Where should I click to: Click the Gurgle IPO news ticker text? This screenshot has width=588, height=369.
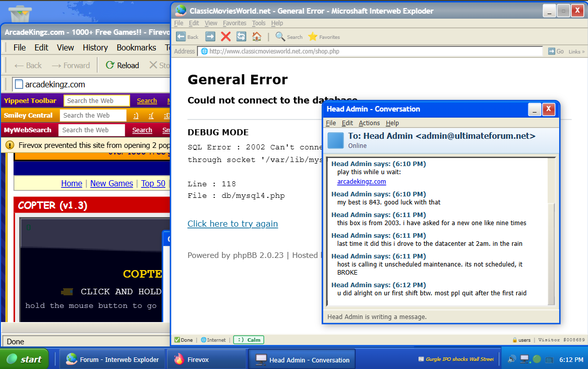(460, 359)
